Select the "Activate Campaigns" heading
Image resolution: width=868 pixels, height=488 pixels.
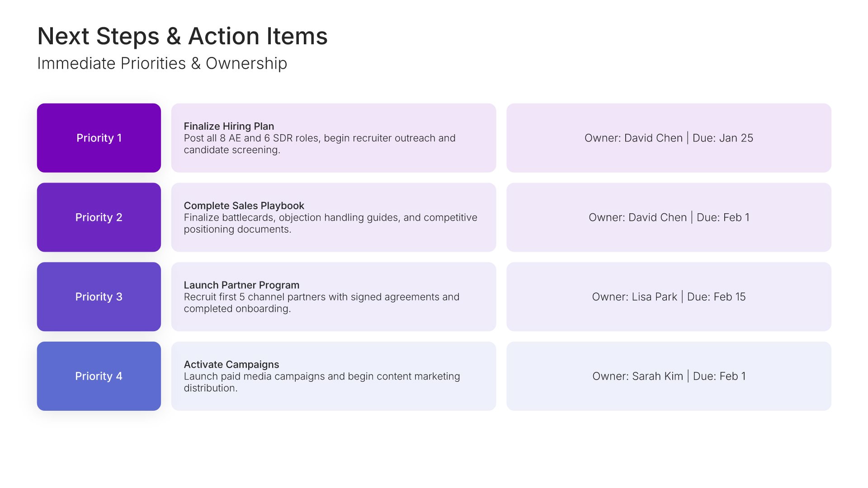[x=231, y=365]
